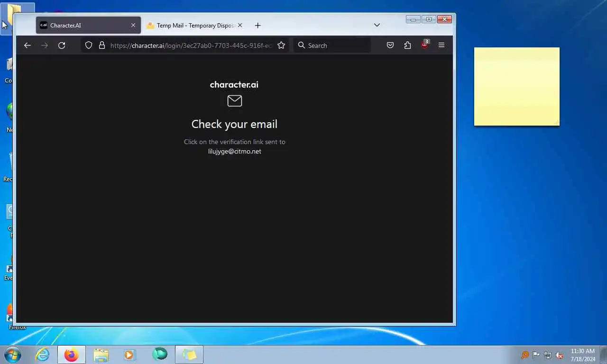This screenshot has width=607, height=364.
Task: View site security padlock info
Action: (101, 45)
